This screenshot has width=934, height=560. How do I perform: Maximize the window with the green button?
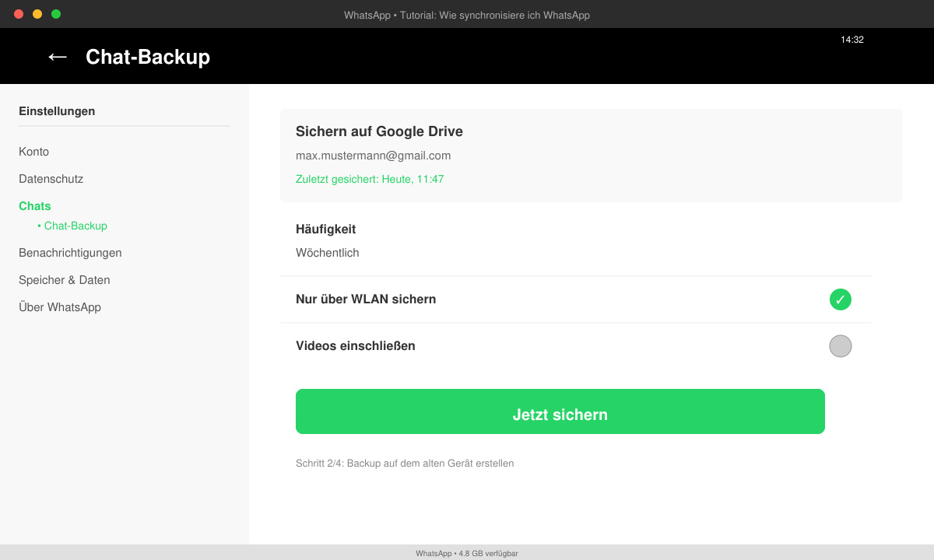tap(56, 14)
